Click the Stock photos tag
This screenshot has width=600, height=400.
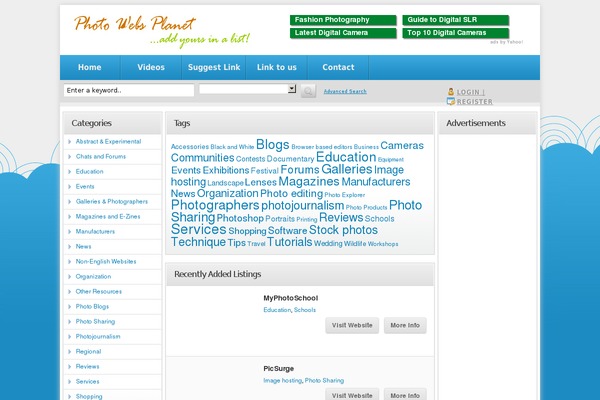click(343, 230)
